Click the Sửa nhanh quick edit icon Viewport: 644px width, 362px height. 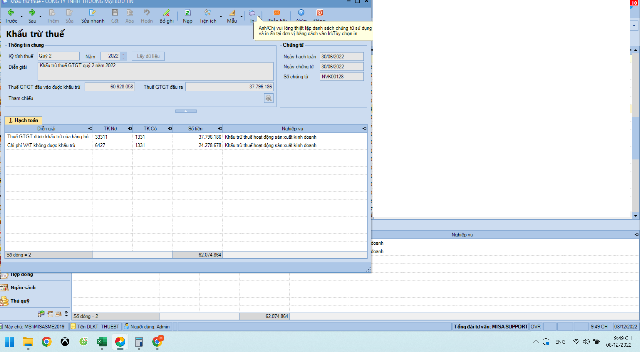[x=92, y=13]
